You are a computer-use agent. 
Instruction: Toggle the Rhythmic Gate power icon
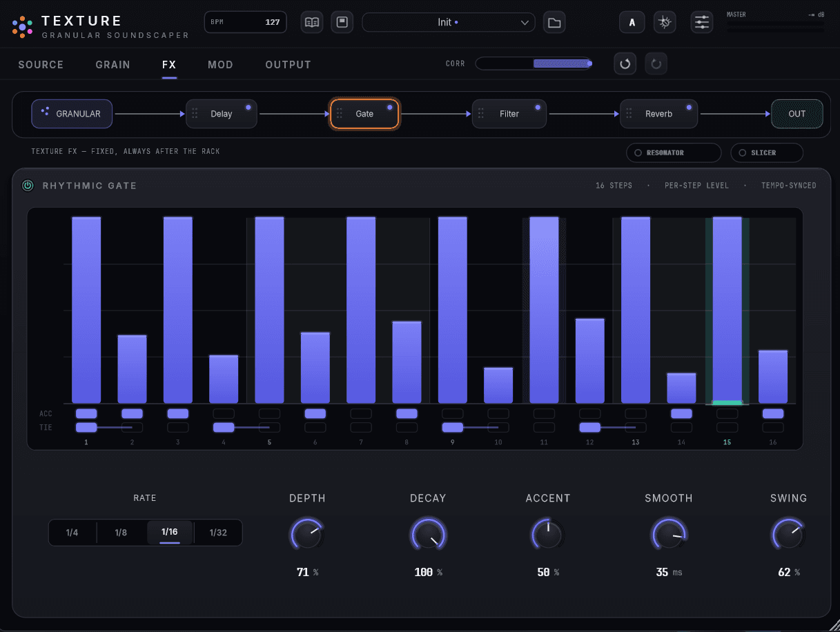pyautogui.click(x=28, y=186)
